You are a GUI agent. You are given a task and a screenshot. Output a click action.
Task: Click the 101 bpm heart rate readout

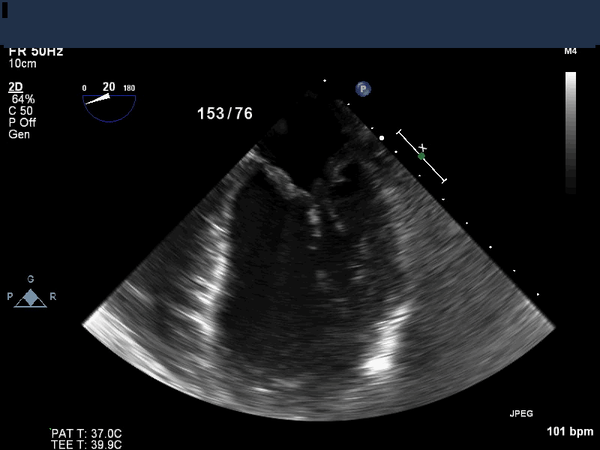tap(569, 432)
